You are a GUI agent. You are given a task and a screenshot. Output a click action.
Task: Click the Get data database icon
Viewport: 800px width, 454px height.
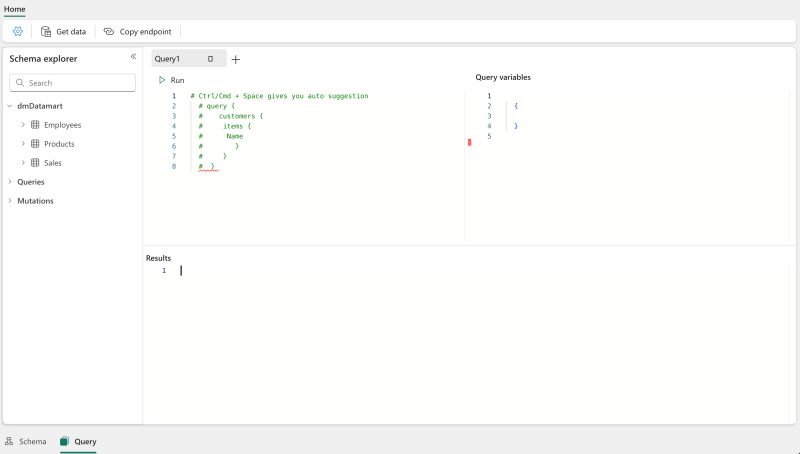pos(46,32)
